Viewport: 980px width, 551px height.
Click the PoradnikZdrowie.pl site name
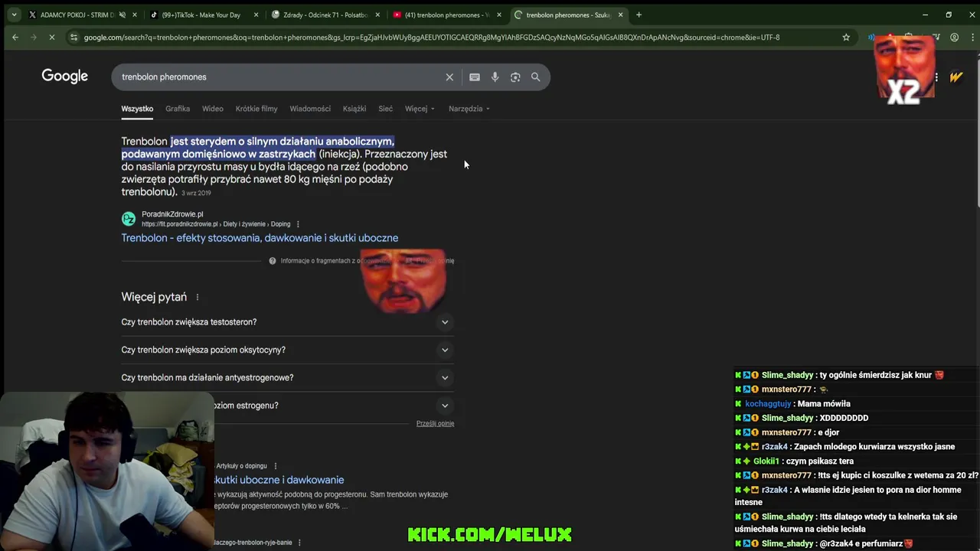(x=172, y=214)
